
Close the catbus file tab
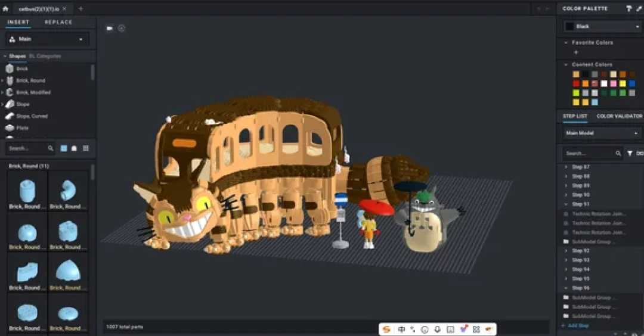coord(64,8)
